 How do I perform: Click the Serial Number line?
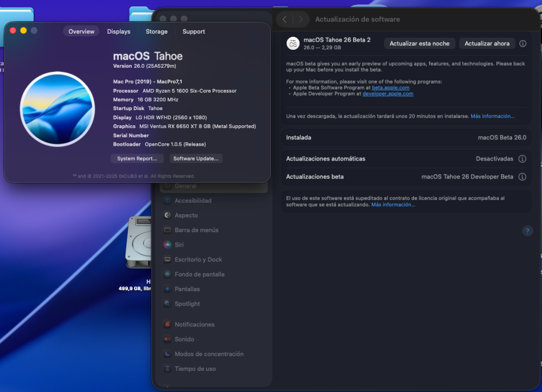[x=131, y=136]
